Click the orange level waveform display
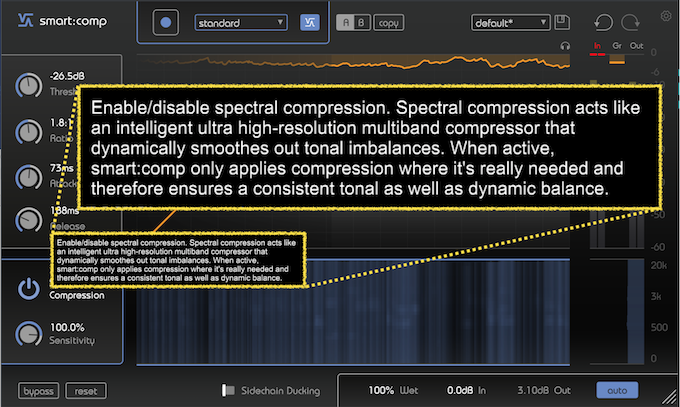Screen dimensions: 680x407 pyautogui.click(x=353, y=63)
